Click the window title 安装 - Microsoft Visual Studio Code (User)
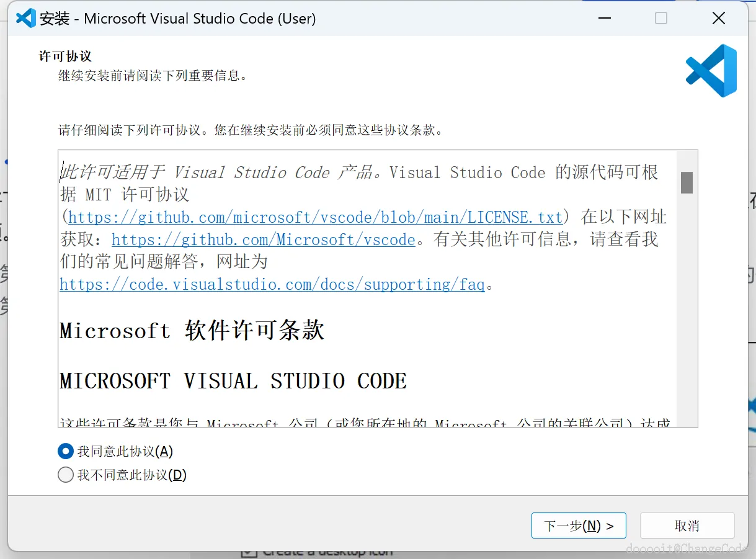 tap(178, 19)
